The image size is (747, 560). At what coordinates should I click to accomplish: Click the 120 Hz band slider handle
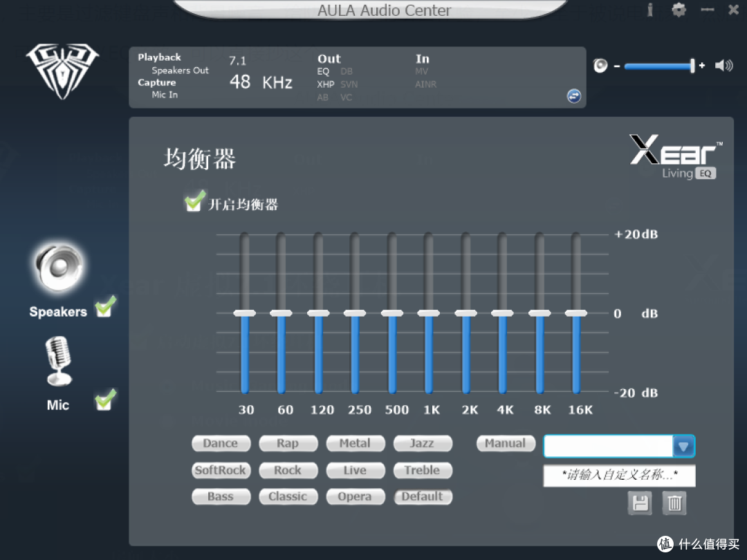click(318, 313)
